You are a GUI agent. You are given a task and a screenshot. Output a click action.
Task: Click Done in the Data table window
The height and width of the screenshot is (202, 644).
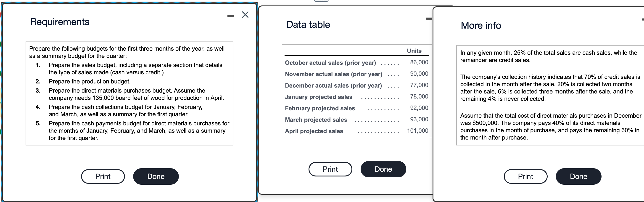383,169
